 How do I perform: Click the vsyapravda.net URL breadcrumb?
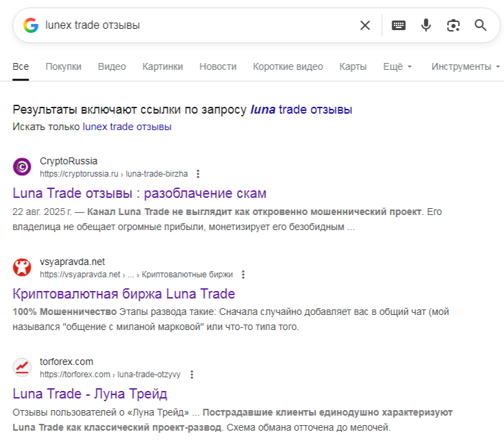coord(136,275)
